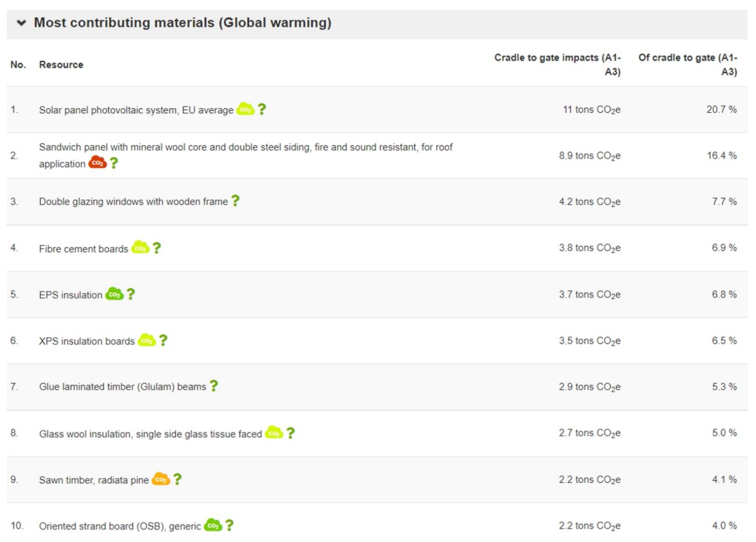Open the question mark help for EPS insulation

pyautogui.click(x=131, y=294)
